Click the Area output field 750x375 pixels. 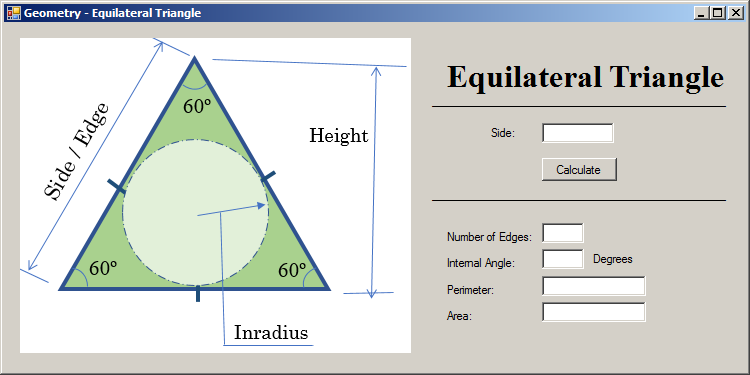594,312
